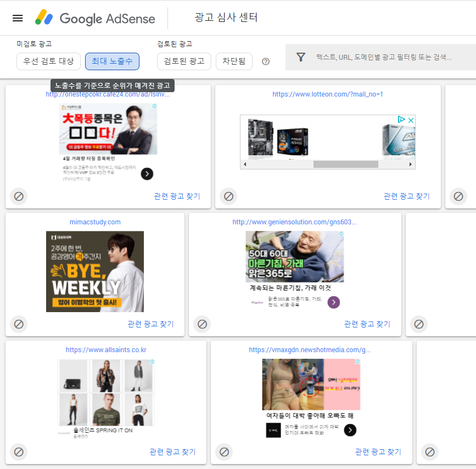Click purple arrow on cough remedy ad
The height and width of the screenshot is (469, 476).
click(334, 302)
